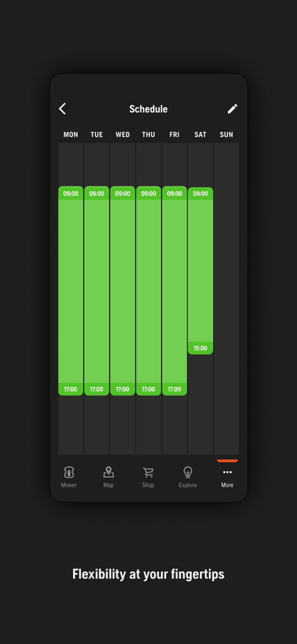Open the Explore lightbulb icon
297x644 pixels.
click(188, 472)
